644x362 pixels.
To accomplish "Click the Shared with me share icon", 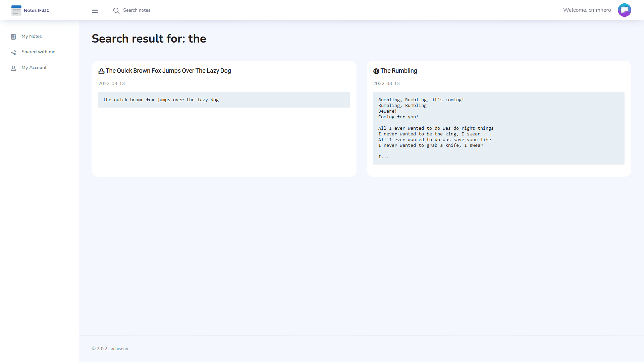I will [x=13, y=52].
